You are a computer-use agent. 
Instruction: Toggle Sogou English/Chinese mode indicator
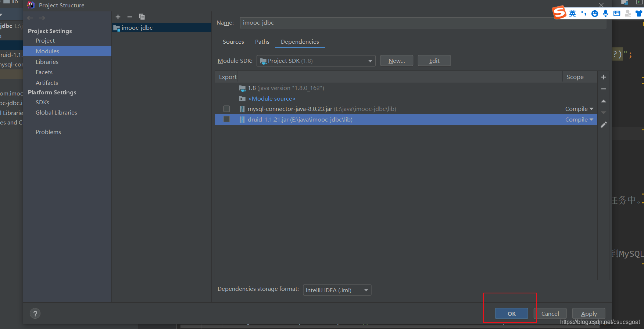[573, 14]
